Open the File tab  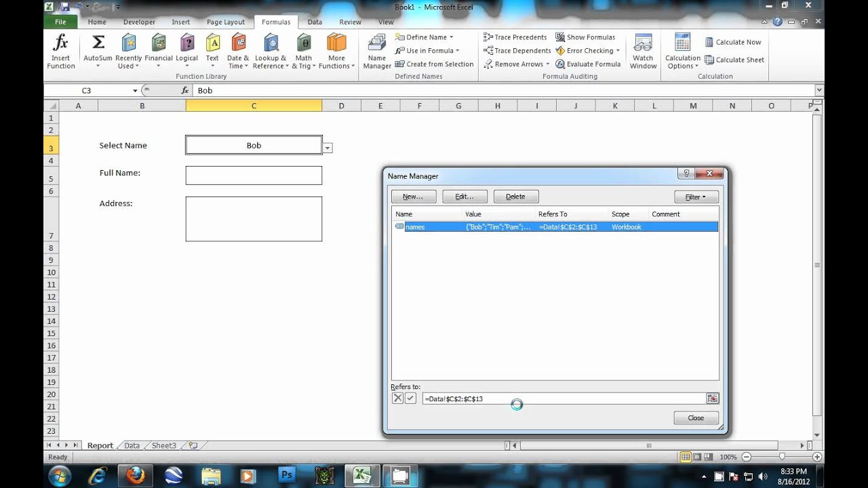(60, 22)
